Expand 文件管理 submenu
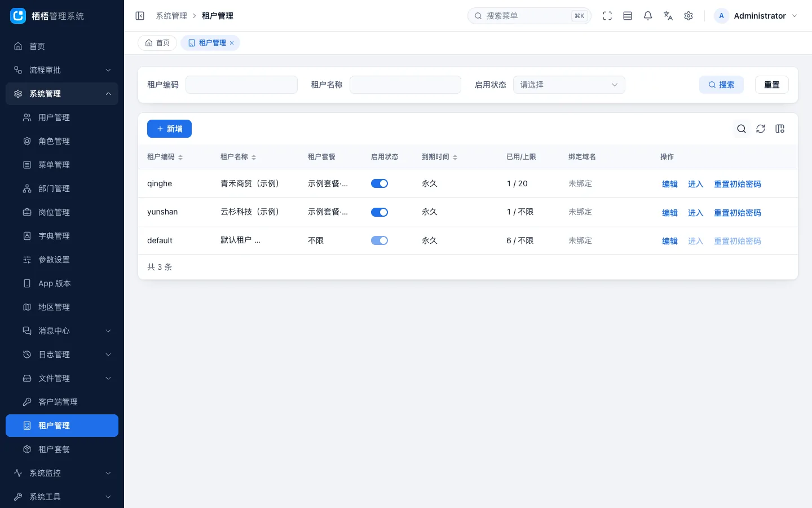 tap(62, 378)
